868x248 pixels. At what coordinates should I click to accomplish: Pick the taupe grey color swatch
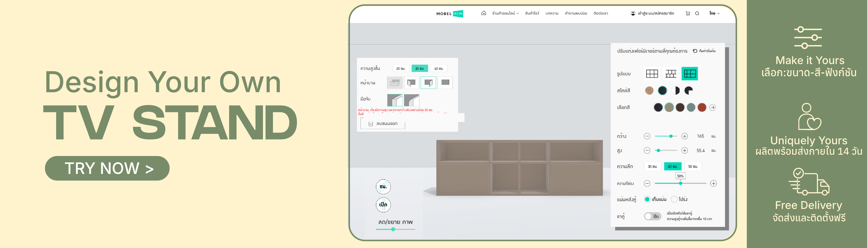pos(669,107)
